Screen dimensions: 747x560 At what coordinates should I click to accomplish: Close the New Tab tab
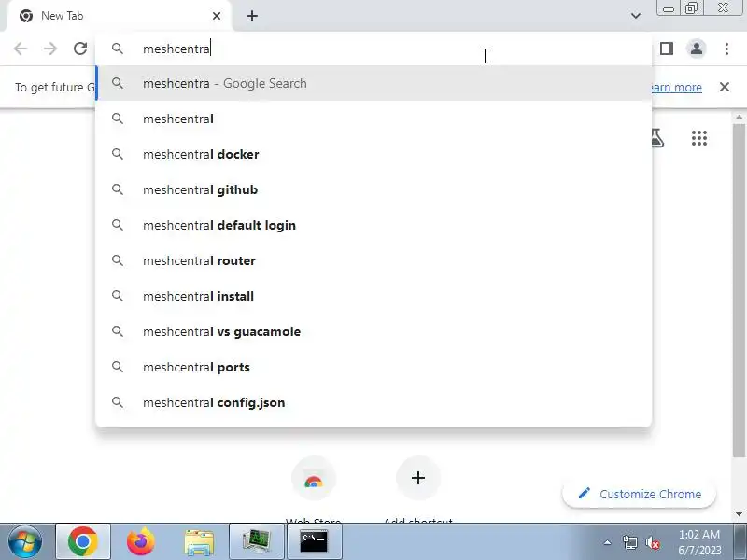pos(217,16)
